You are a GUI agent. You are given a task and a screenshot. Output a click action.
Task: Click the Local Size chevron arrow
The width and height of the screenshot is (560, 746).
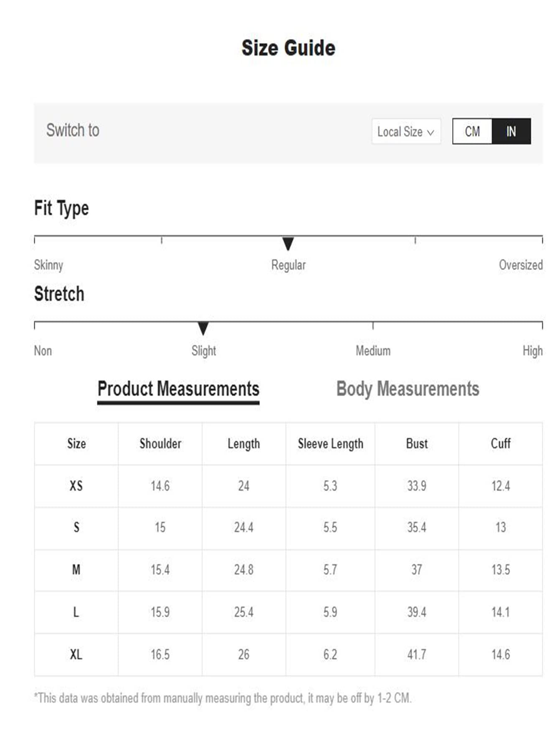coord(430,132)
